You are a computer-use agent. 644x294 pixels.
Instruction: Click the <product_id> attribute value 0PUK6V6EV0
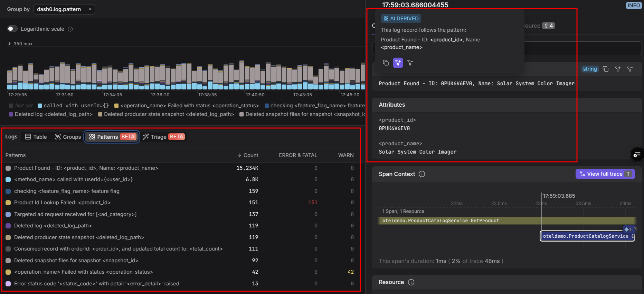(394, 128)
